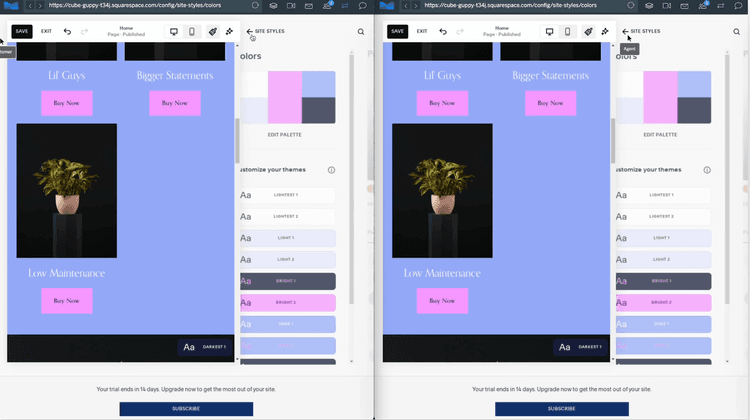Viewport: 750px width, 420px height.
Task: Switch to mobile view in left window
Action: (192, 31)
